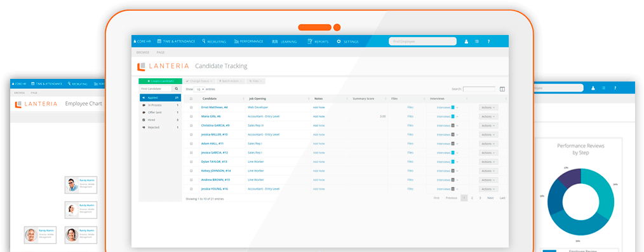Go to page 2 of candidate list
The image size is (644, 252).
pyautogui.click(x=472, y=198)
